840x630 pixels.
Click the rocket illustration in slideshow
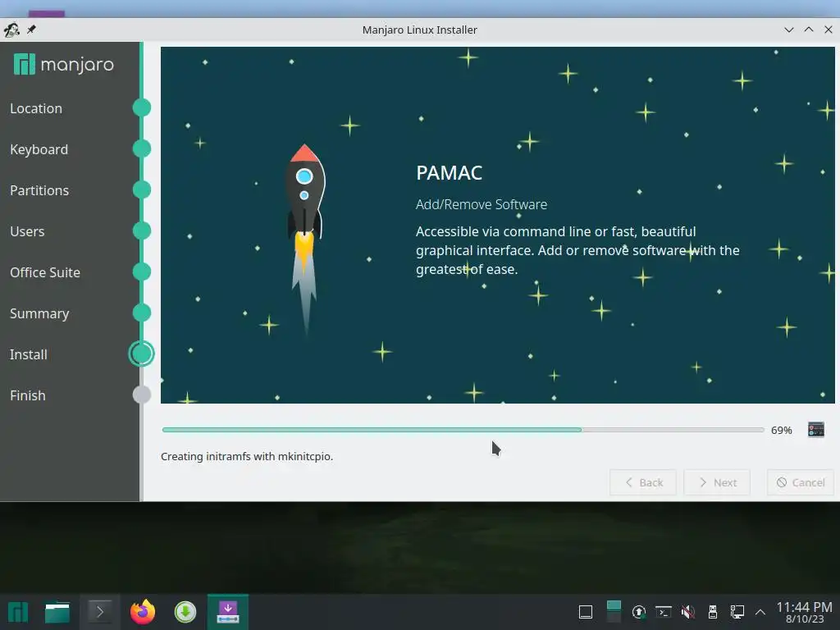305,239
